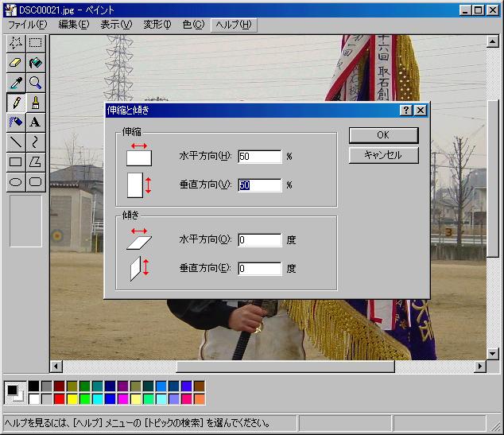504x435 pixels.
Task: Select the Ellipse tool
Action: coord(16,182)
